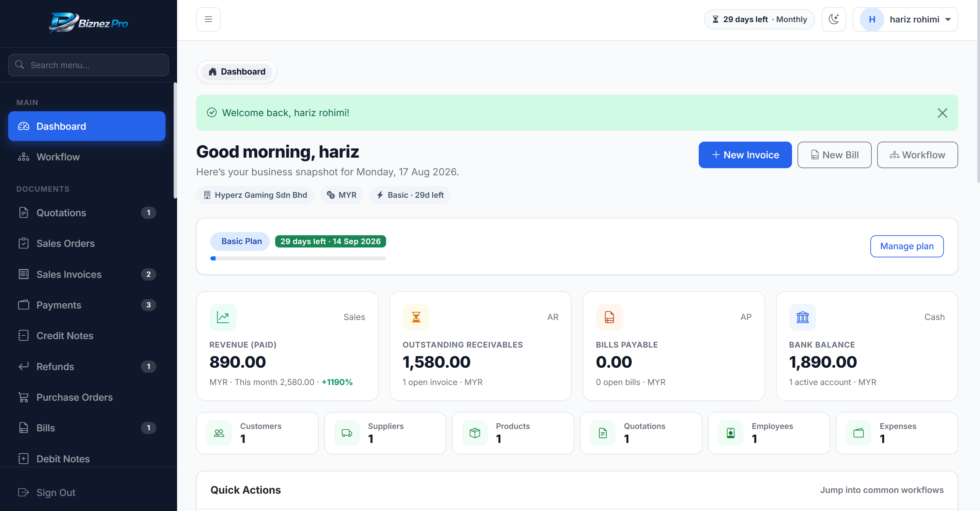The width and height of the screenshot is (980, 511).
Task: Open the Quotations stat card icon
Action: 603,433
